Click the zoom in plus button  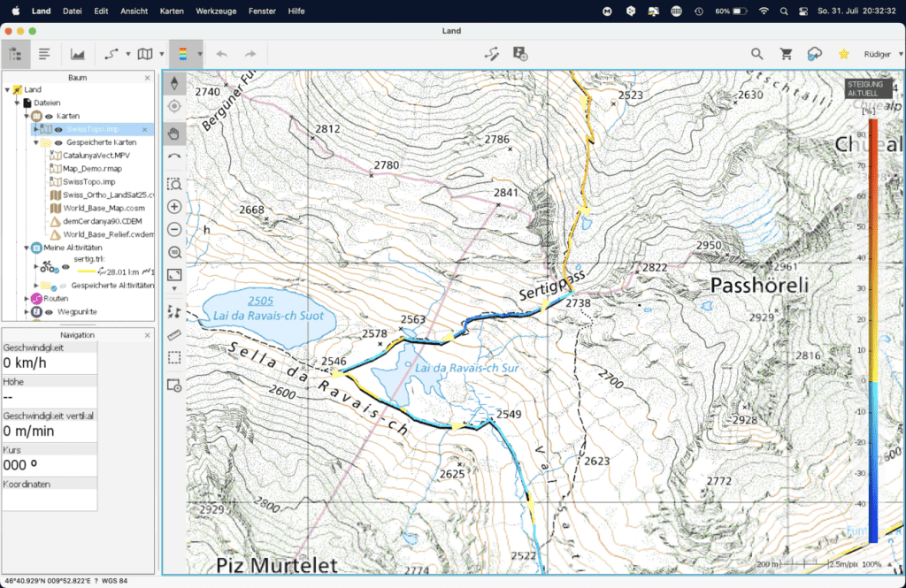(x=174, y=207)
